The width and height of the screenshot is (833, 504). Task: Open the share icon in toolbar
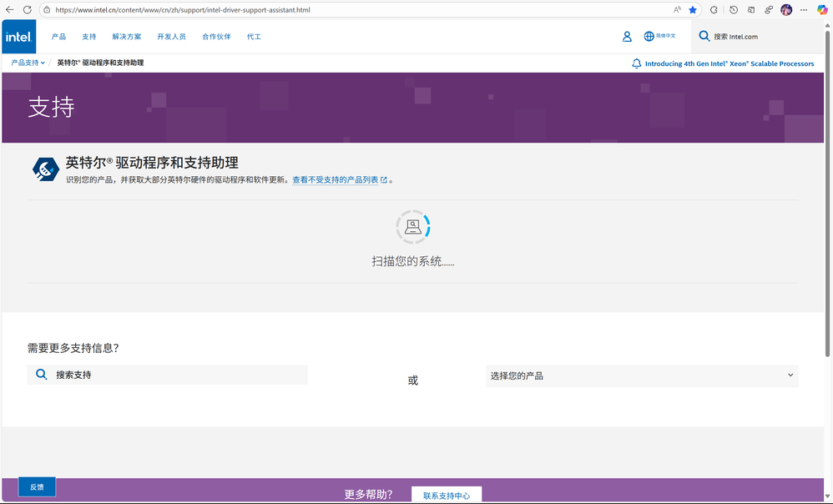[x=769, y=9]
